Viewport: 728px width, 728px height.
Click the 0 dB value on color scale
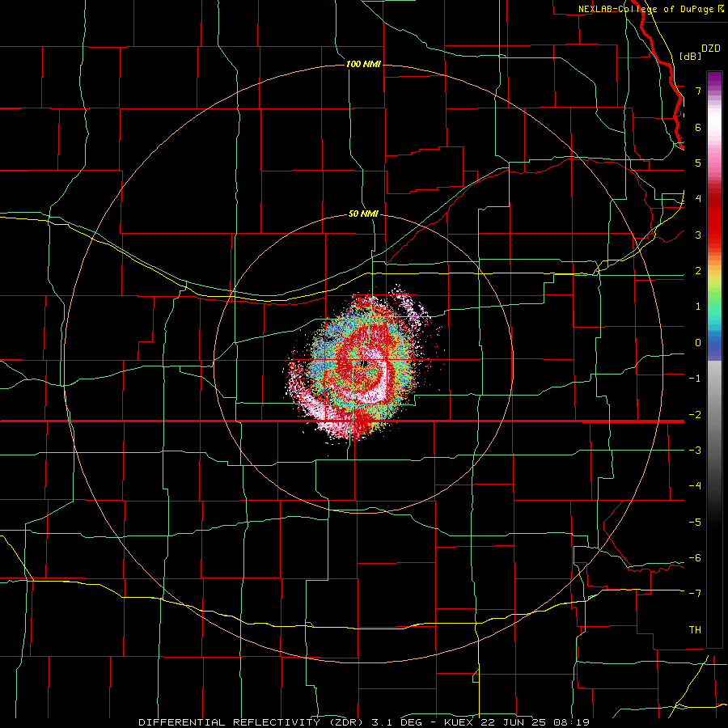[x=698, y=342]
